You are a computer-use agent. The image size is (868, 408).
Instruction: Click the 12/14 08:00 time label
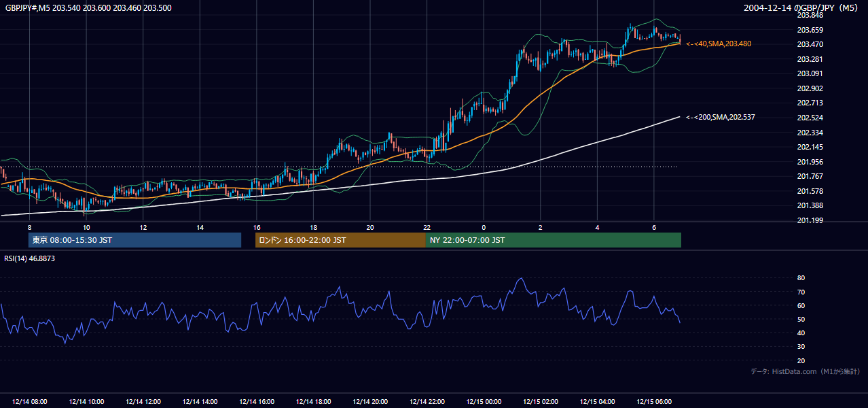pyautogui.click(x=29, y=402)
